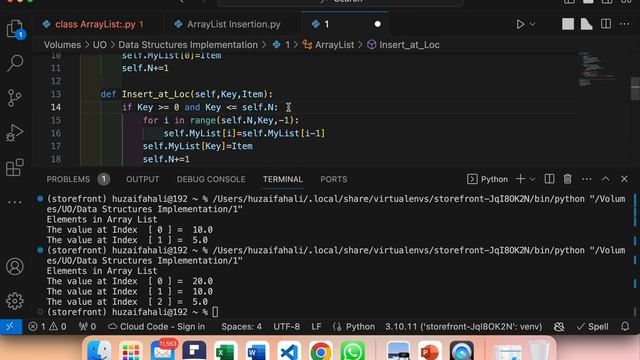Open Run and Debug view
The width and height of the screenshot is (640, 360).
(15, 133)
